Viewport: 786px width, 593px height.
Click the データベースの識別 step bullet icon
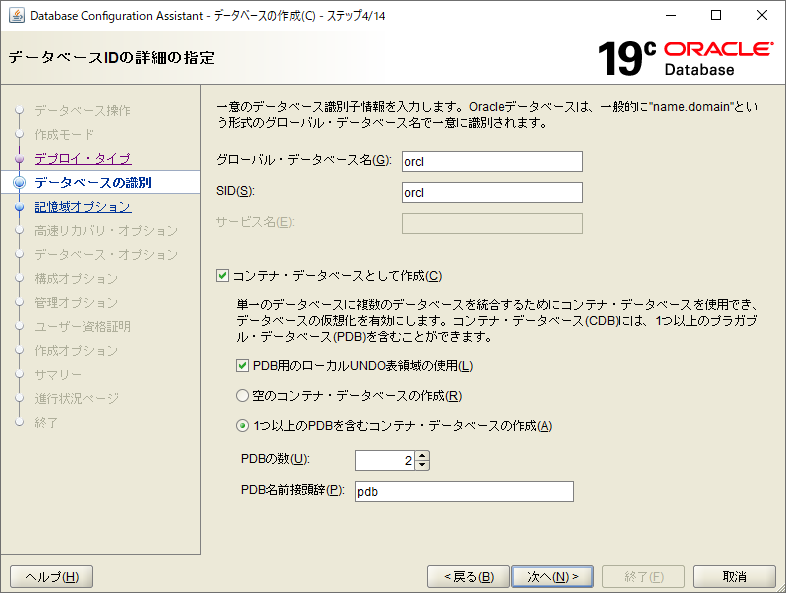(20, 182)
